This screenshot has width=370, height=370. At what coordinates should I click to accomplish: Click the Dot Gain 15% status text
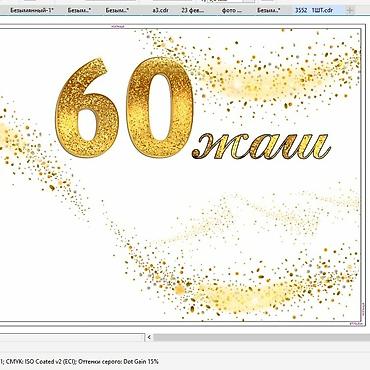tap(141, 361)
